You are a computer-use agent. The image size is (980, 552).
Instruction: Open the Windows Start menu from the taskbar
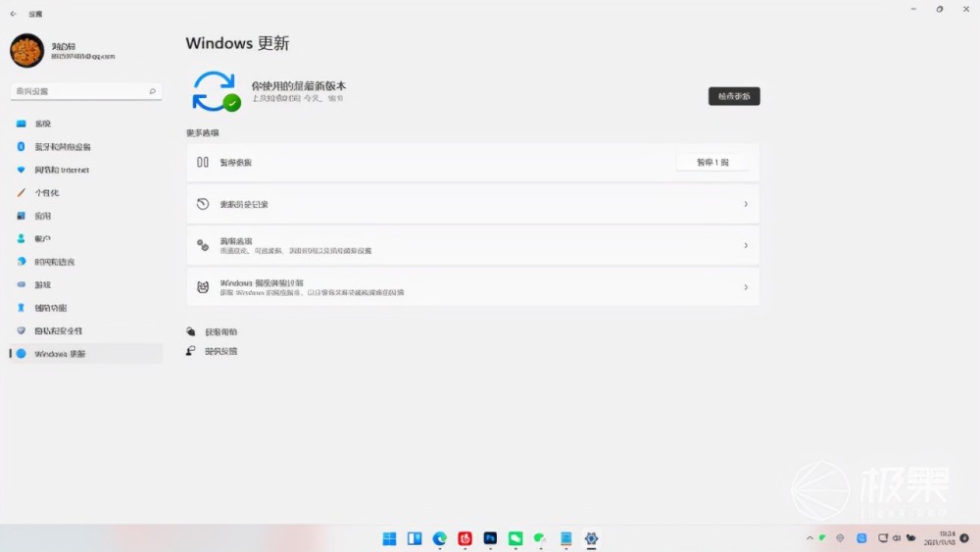click(x=389, y=538)
